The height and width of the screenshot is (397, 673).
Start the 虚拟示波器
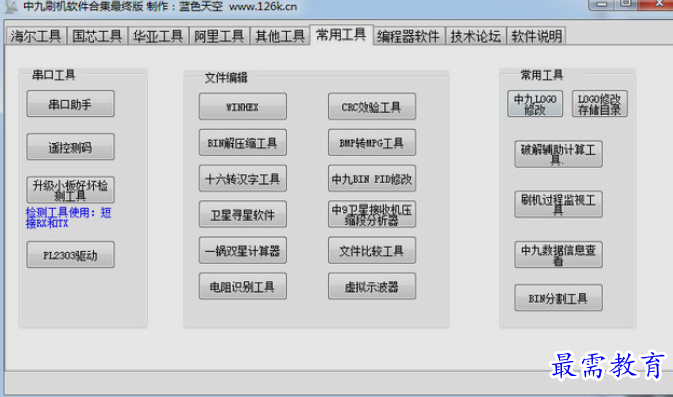tap(372, 286)
